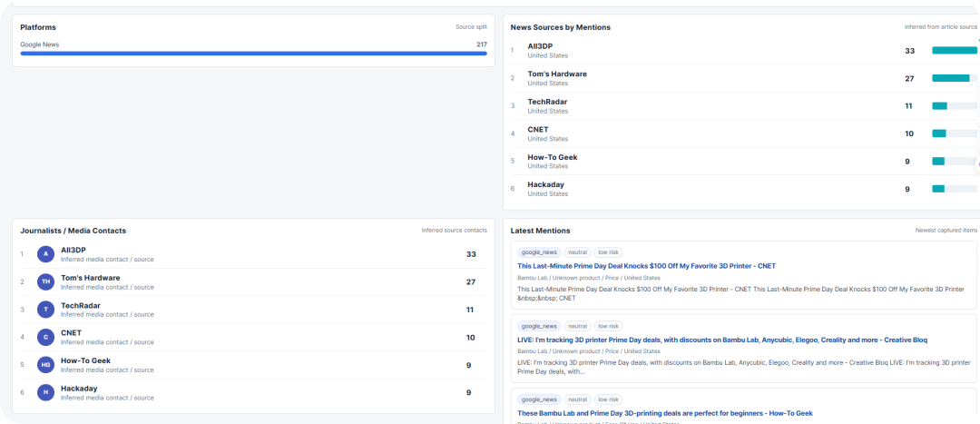980x424 pixels.
Task: Select TechRadar in News Sources by Mentions
Action: coord(547,102)
